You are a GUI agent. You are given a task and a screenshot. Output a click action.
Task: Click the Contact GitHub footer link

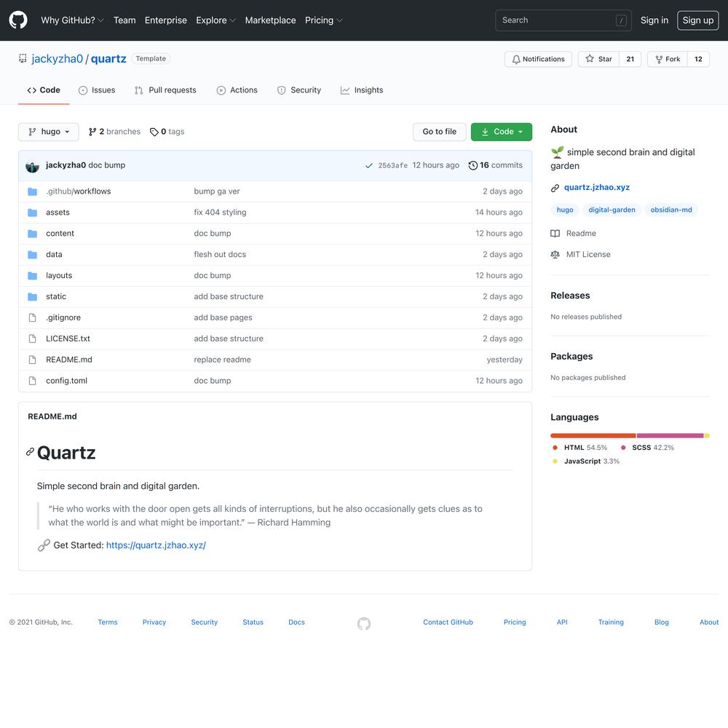pyautogui.click(x=448, y=622)
